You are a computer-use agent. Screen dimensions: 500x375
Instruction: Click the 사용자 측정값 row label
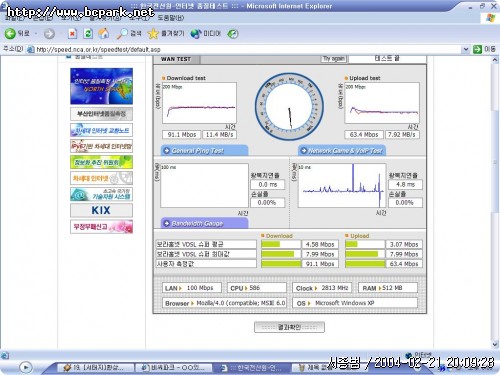pyautogui.click(x=206, y=264)
